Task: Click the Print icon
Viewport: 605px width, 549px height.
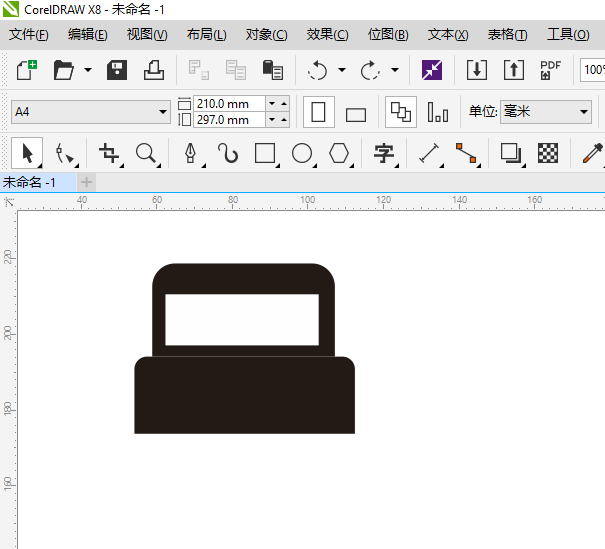Action: click(x=153, y=70)
